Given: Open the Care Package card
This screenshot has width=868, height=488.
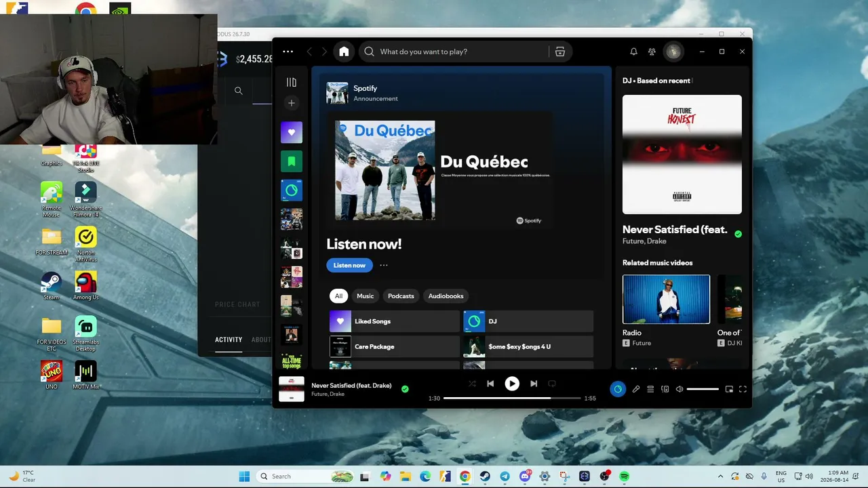Looking at the screenshot, I should (x=395, y=346).
